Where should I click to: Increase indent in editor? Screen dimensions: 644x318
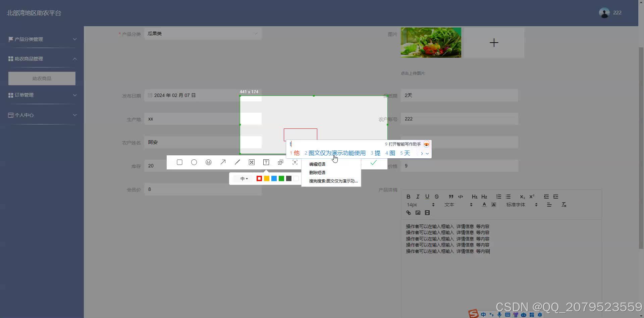[x=556, y=197]
